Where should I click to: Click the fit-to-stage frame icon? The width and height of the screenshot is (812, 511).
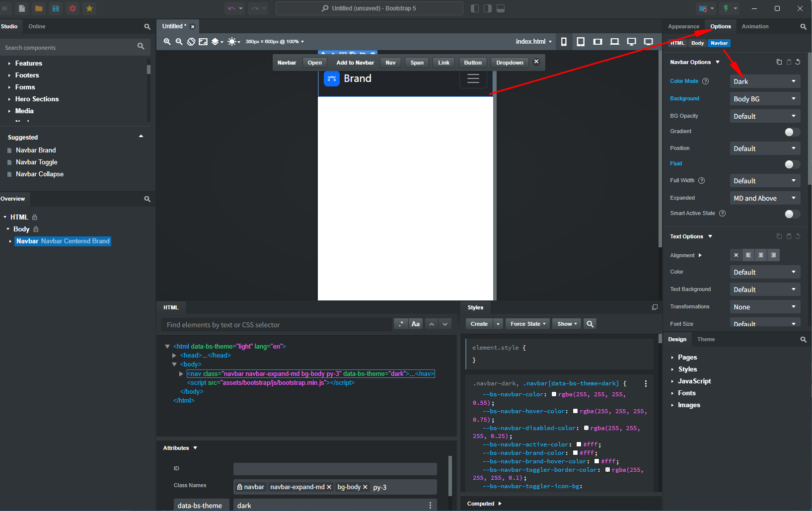click(x=203, y=42)
